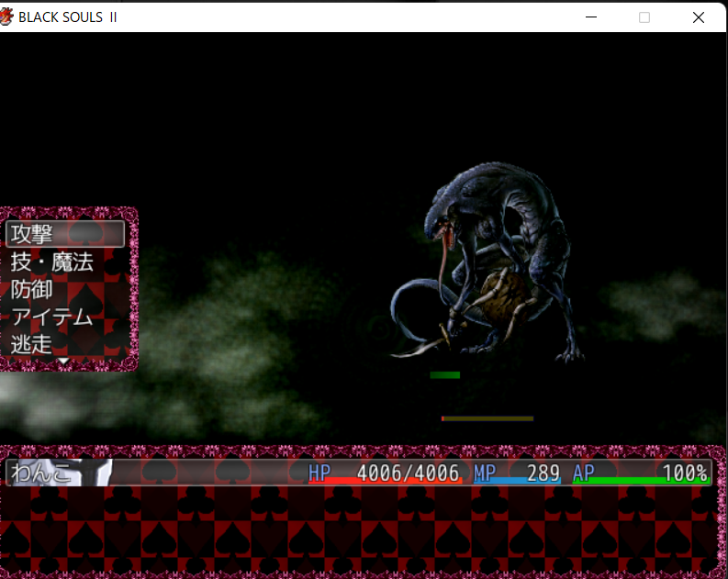Click the portrait beside わんこ
728x579 pixels.
(x=99, y=472)
